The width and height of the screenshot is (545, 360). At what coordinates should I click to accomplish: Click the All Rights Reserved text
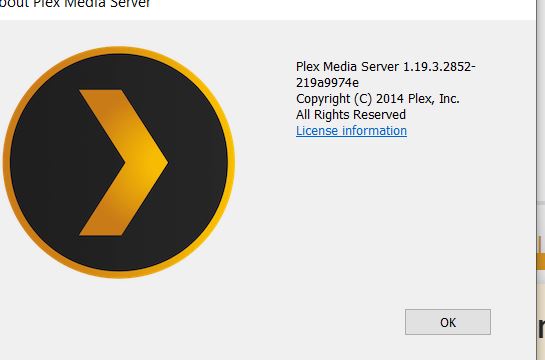tap(351, 115)
